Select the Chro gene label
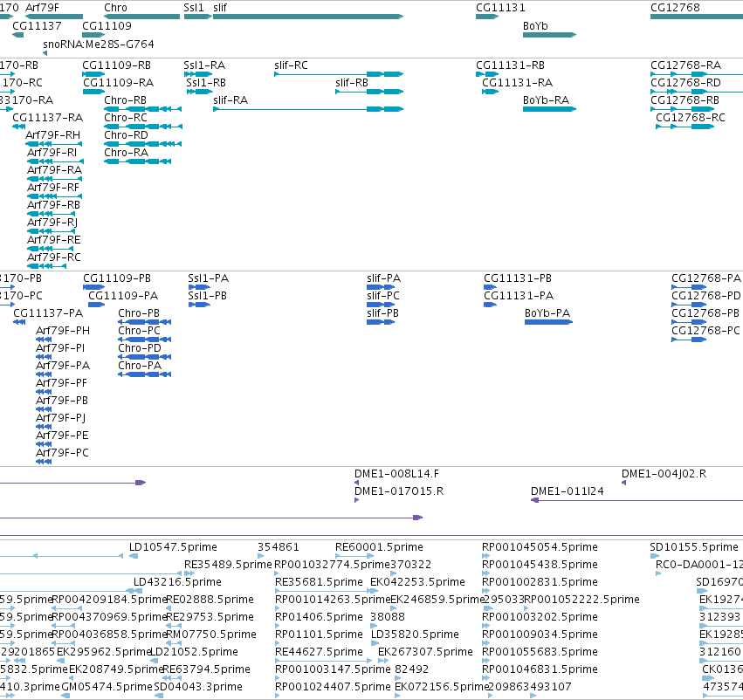This screenshot has width=743, height=700. [115, 8]
